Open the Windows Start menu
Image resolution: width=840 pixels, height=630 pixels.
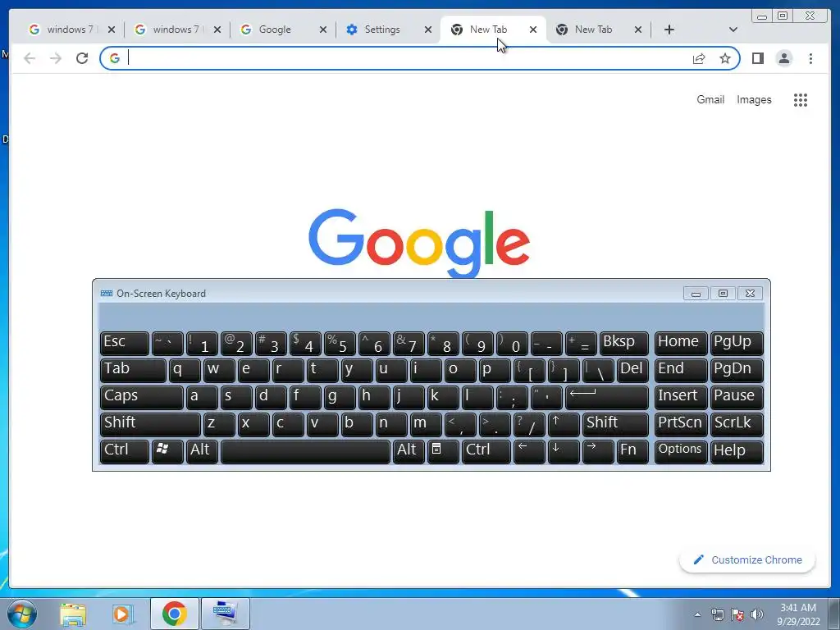point(22,614)
